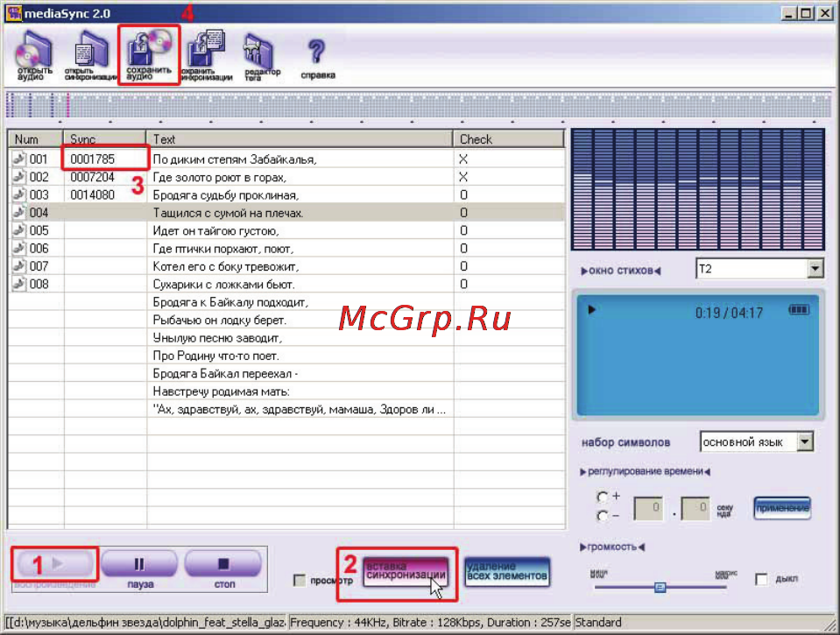Click the note icon of row 005

click(x=19, y=229)
